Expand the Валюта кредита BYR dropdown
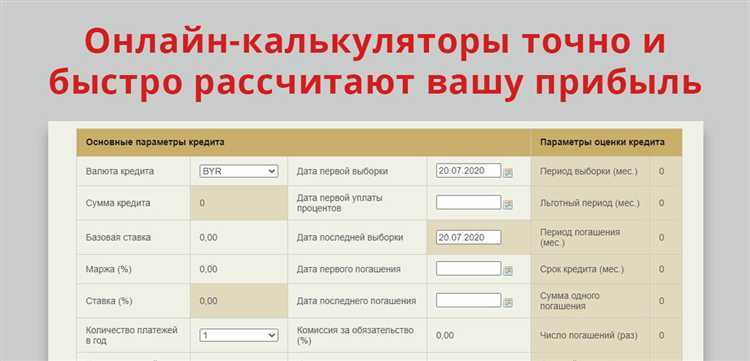The image size is (750, 361). point(239,171)
